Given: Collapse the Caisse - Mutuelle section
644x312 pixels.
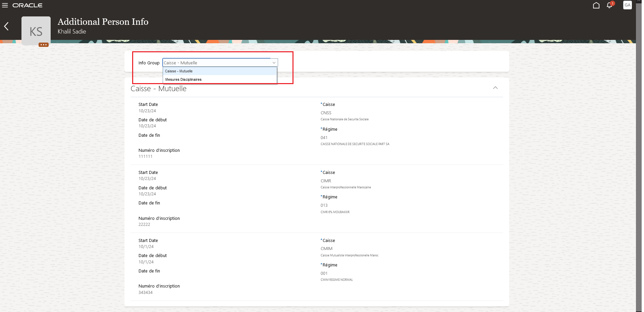Looking at the screenshot, I should [x=495, y=87].
